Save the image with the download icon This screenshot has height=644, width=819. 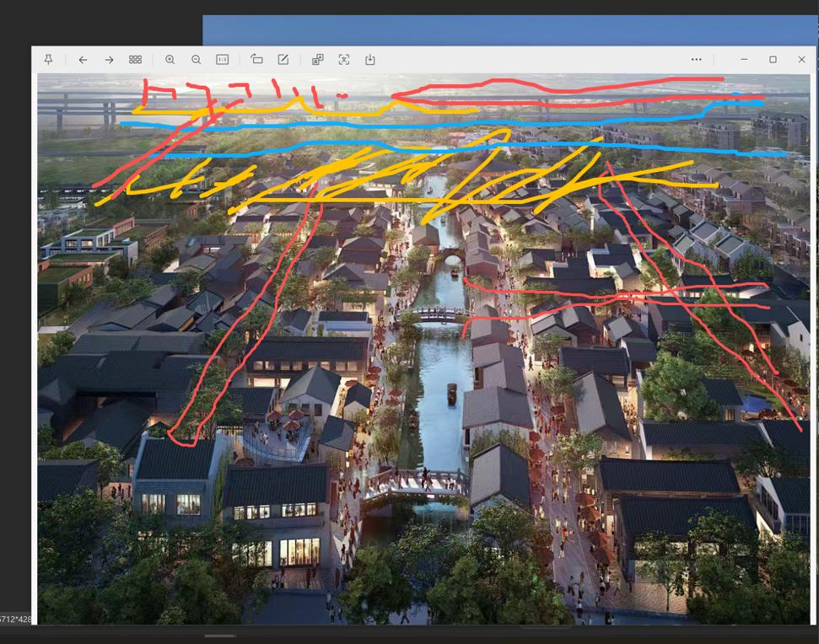tap(370, 60)
